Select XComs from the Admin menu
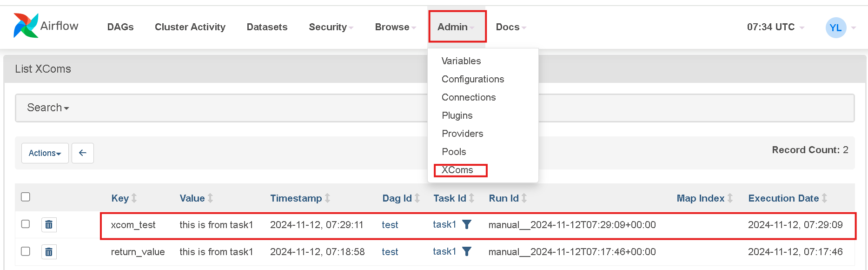 pyautogui.click(x=457, y=170)
